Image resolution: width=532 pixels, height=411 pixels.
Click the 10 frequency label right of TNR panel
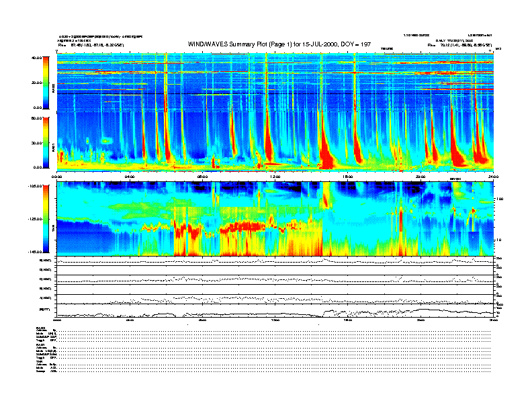(x=500, y=240)
